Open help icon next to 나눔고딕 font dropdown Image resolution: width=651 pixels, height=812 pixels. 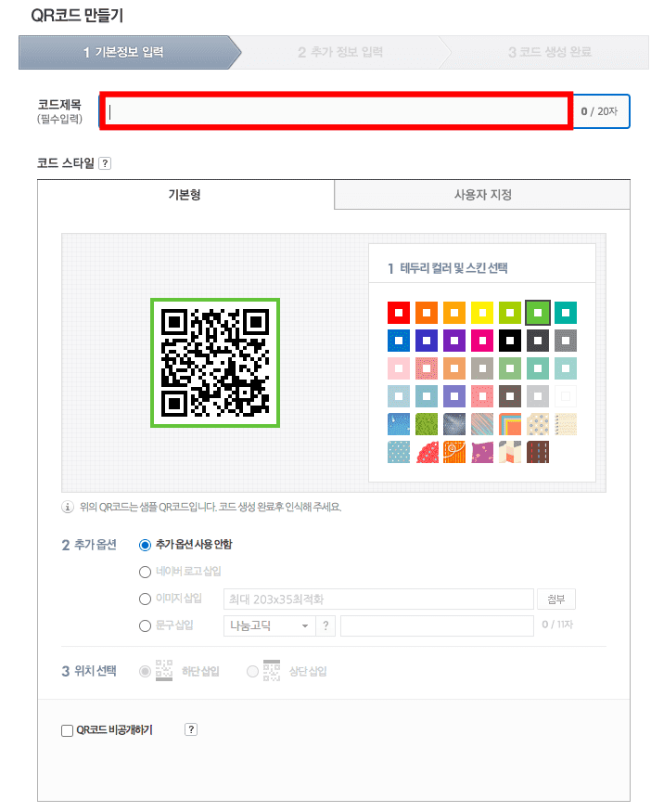(325, 625)
